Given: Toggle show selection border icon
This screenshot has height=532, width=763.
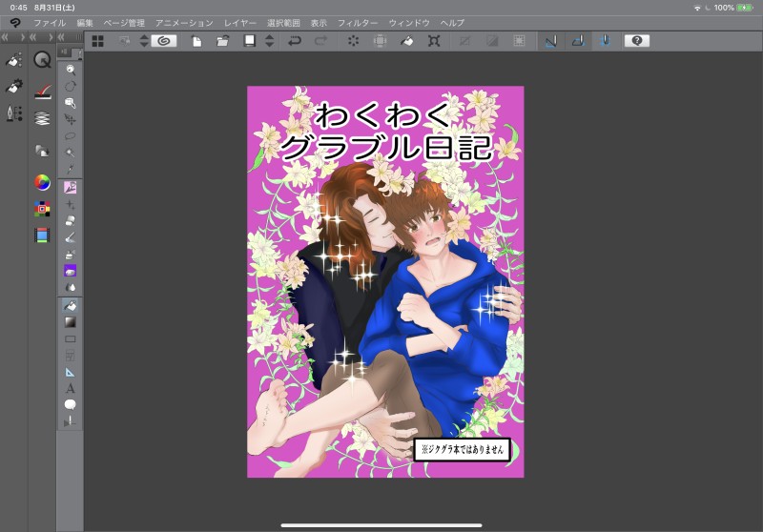Looking at the screenshot, I should 519,41.
